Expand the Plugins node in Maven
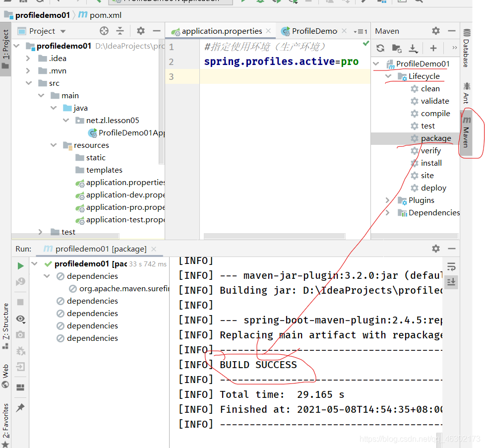The width and height of the screenshot is (485, 448). [387, 200]
